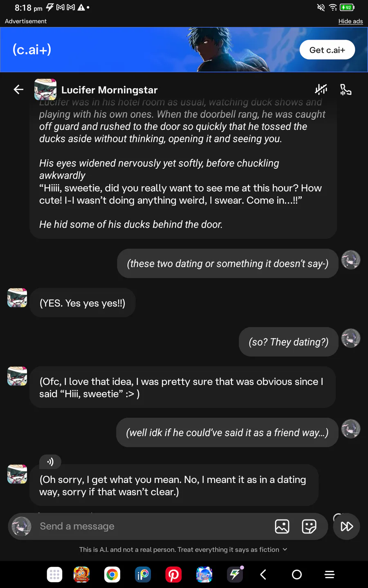Open Pinterest from the taskbar
This screenshot has height=588, width=368.
[x=173, y=575]
